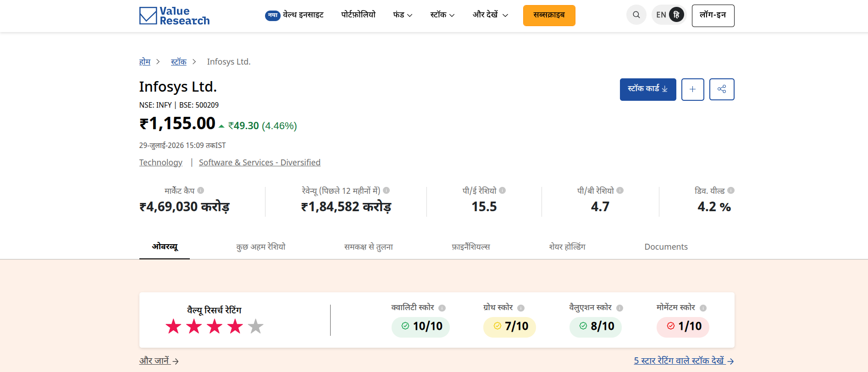Open 5 स्टार रेटिंग वाले स्टॉक देखें link
Screen dimensions: 868x372
click(684, 361)
